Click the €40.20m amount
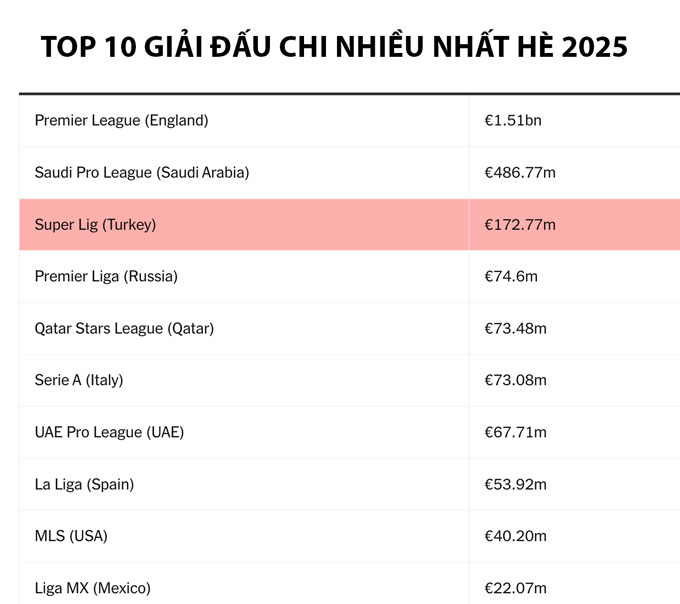The height and width of the screenshot is (604, 680). (x=516, y=536)
